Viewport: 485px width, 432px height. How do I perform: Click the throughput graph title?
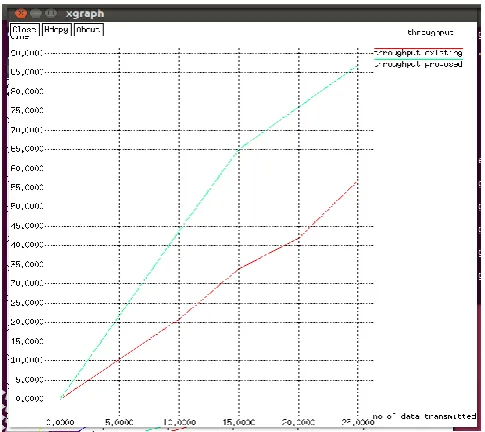point(430,33)
